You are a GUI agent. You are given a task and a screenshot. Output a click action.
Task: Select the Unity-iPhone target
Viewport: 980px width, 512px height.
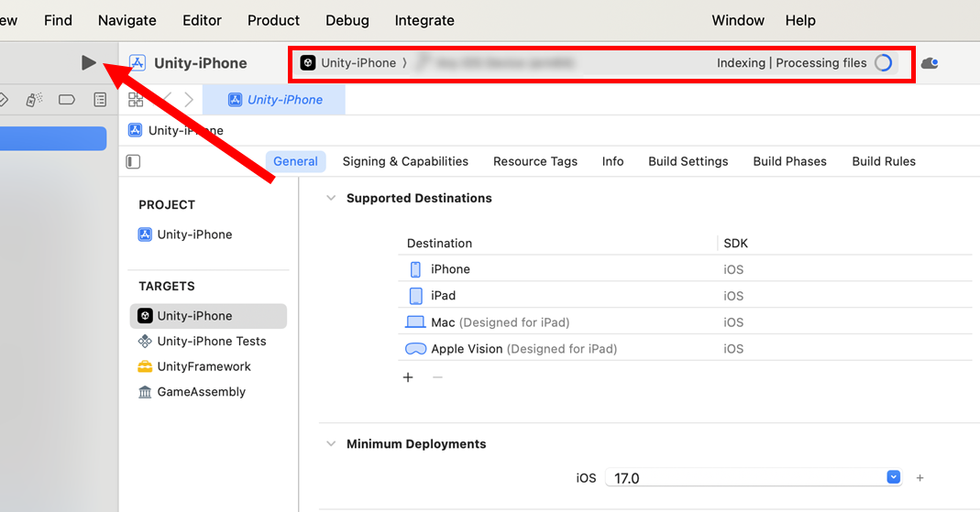coord(208,316)
